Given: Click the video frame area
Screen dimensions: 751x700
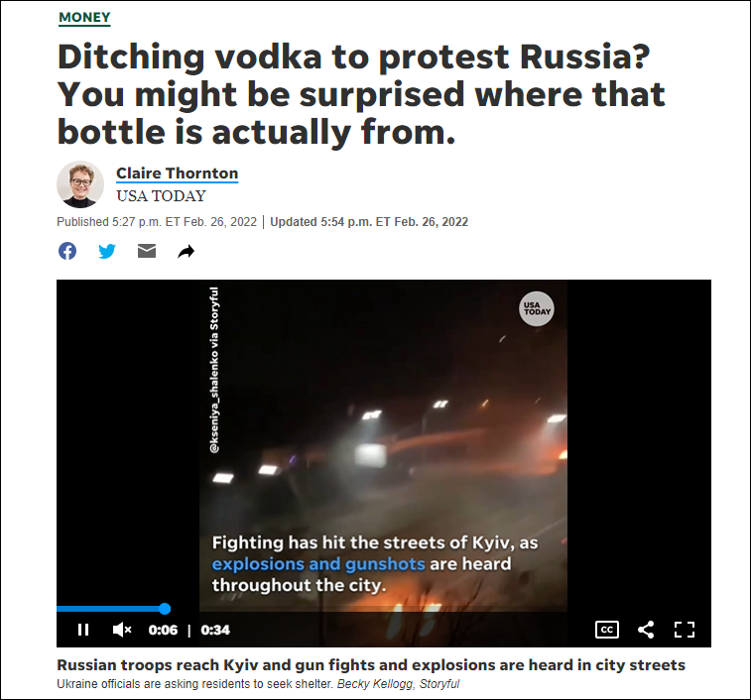Looking at the screenshot, I should (x=384, y=445).
